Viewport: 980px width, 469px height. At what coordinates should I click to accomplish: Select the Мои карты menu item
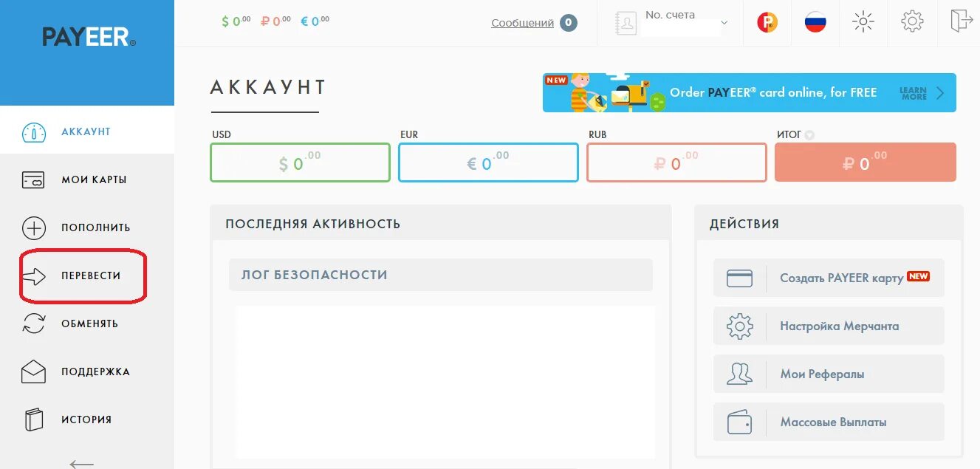coord(87,179)
